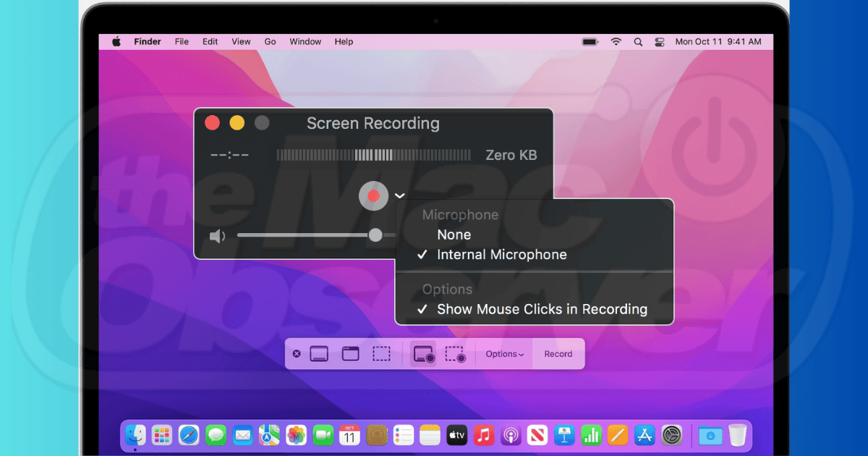The height and width of the screenshot is (456, 868).
Task: Click the red record button
Action: pyautogui.click(x=373, y=195)
